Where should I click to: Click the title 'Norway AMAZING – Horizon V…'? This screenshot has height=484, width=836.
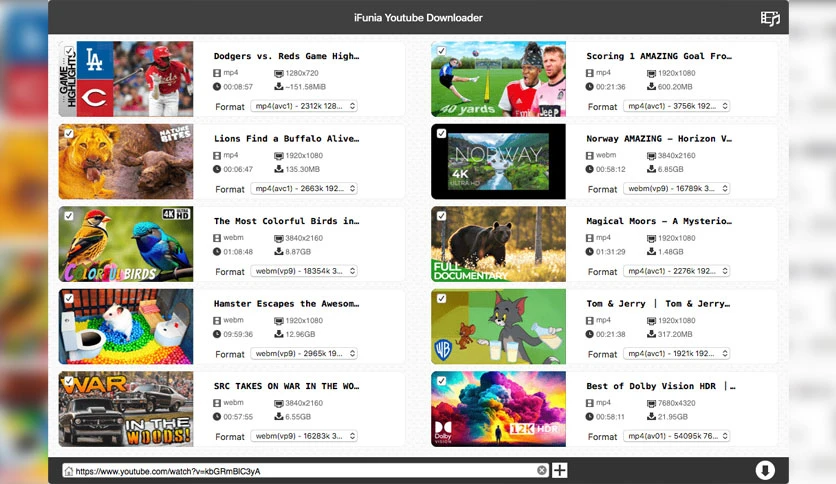659,139
